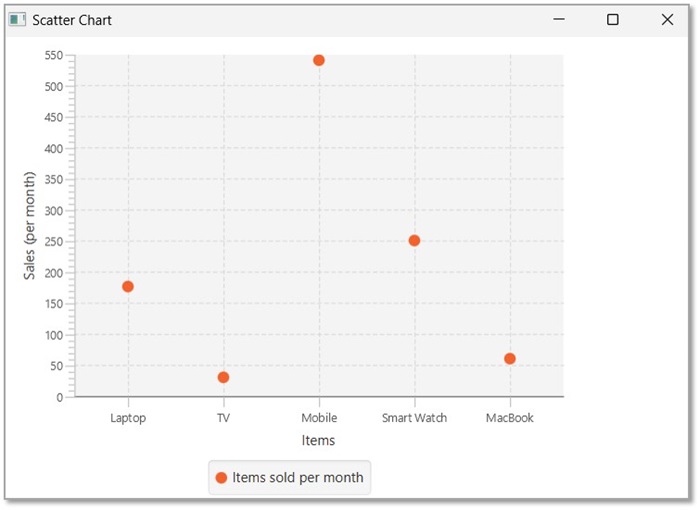This screenshot has width=700, height=510.
Task: Minimize the Scatter Chart window
Action: (559, 20)
